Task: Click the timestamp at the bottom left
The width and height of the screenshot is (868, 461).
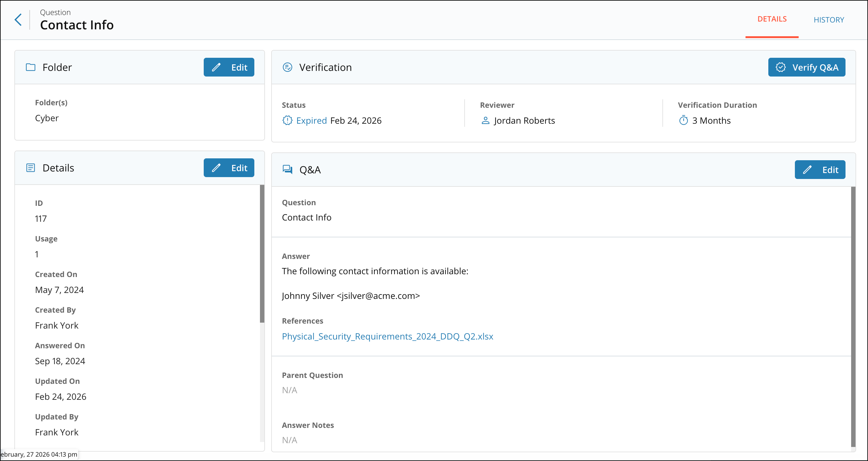Action: [39, 454]
